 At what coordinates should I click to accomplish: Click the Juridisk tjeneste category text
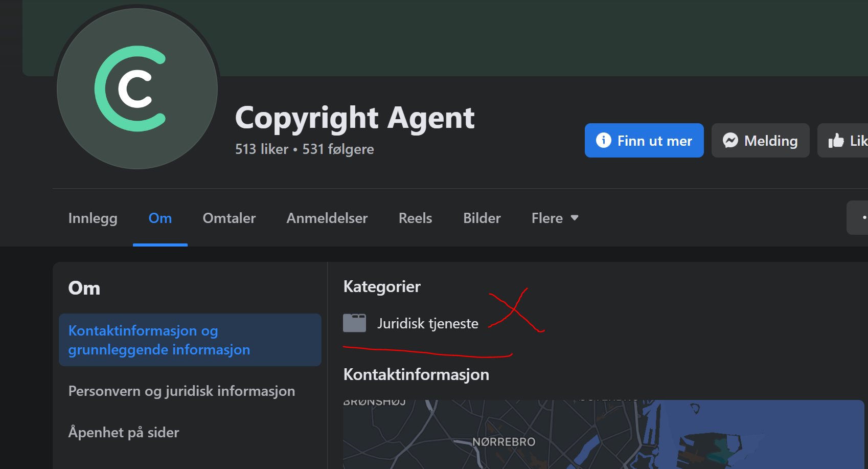pyautogui.click(x=428, y=323)
